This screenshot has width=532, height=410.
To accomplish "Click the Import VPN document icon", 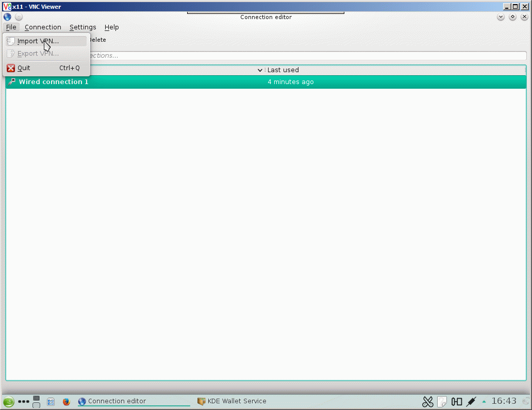I will point(11,41).
